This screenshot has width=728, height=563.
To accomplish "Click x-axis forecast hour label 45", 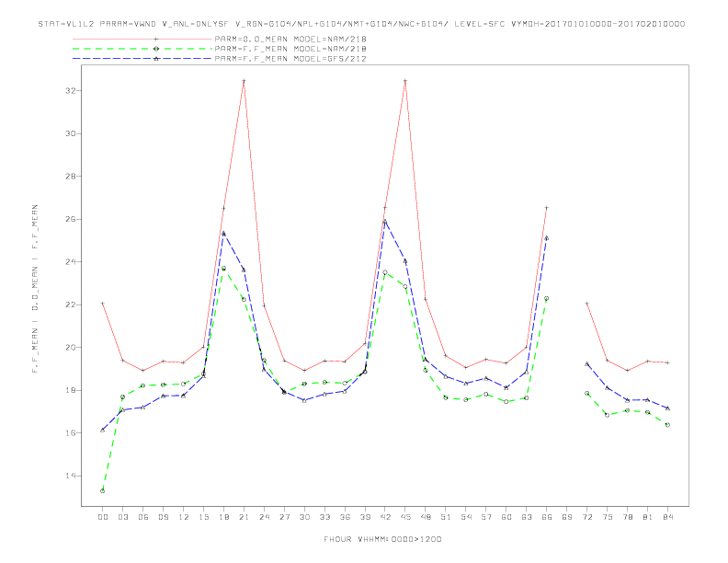I will point(405,517).
